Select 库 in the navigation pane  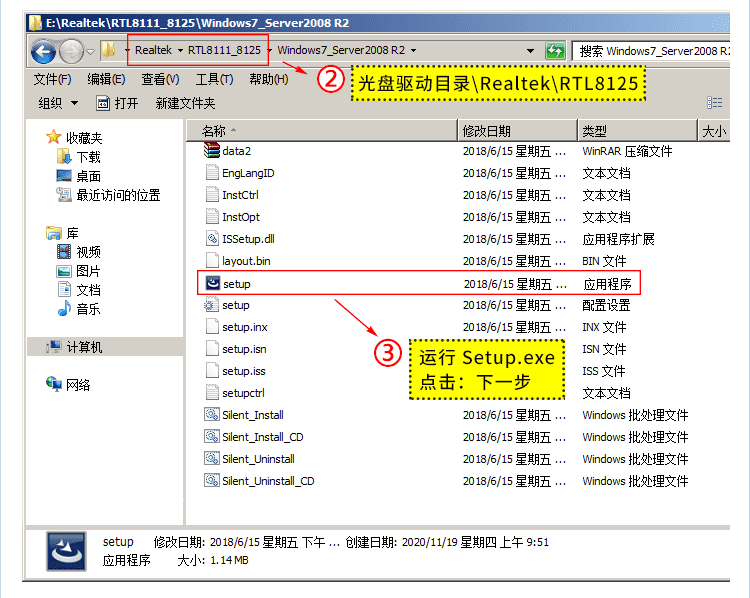click(x=62, y=233)
